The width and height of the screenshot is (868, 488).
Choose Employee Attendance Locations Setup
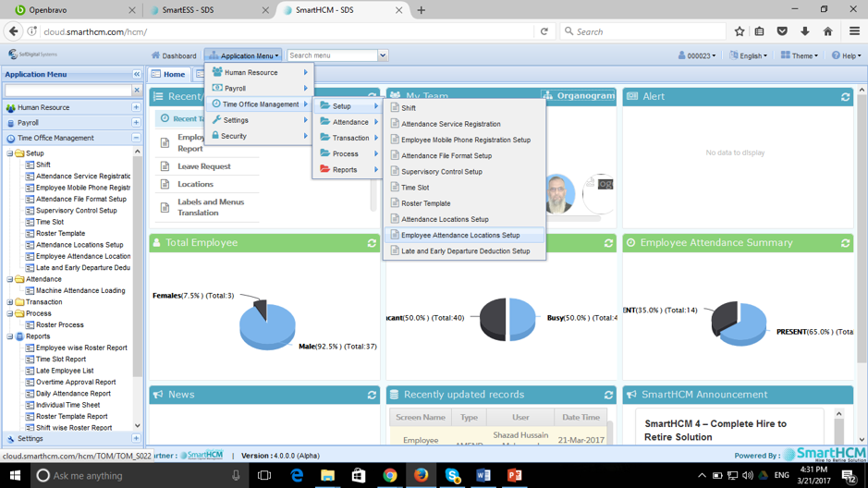464,235
